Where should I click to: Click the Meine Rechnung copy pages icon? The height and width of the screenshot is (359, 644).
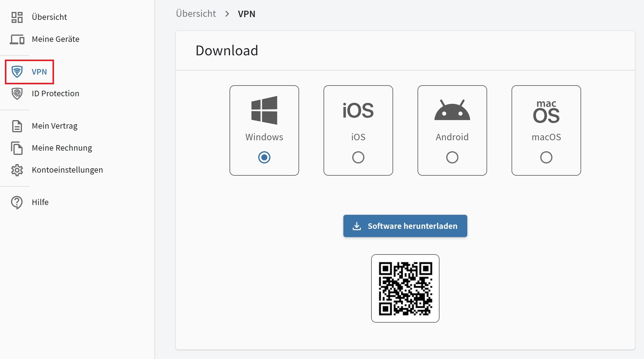[x=17, y=148]
